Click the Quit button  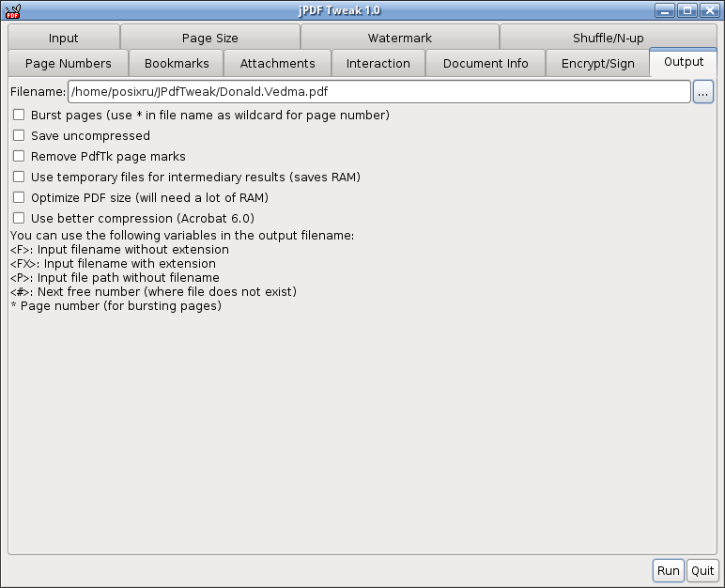(x=702, y=570)
